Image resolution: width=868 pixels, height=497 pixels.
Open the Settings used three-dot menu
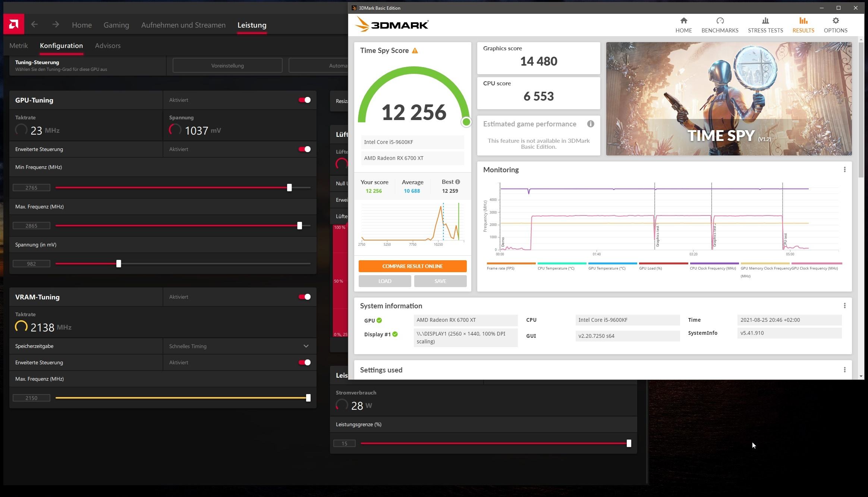pos(845,370)
